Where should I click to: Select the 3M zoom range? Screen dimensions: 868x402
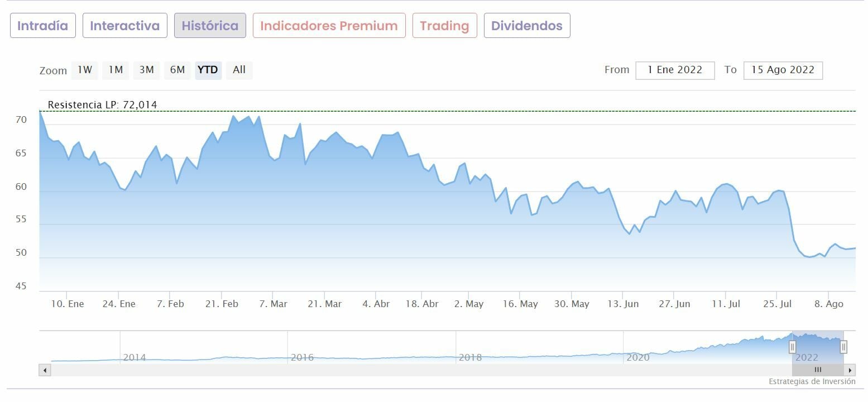pyautogui.click(x=147, y=70)
